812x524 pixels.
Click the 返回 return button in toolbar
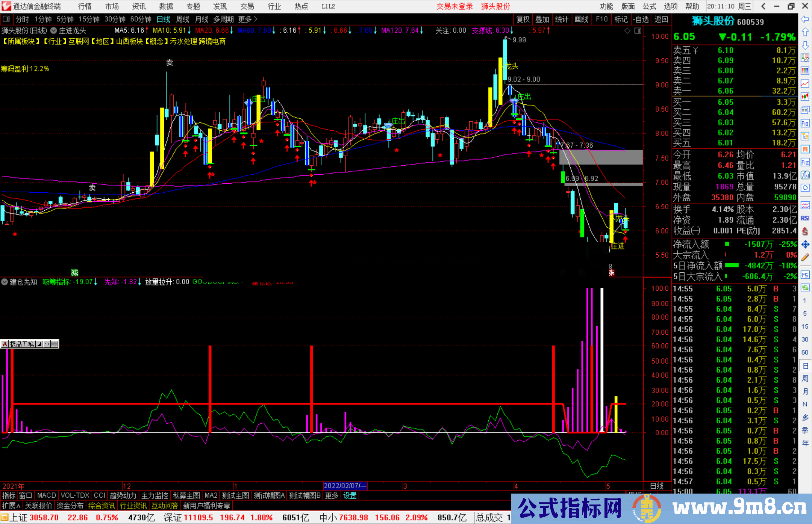point(661,19)
